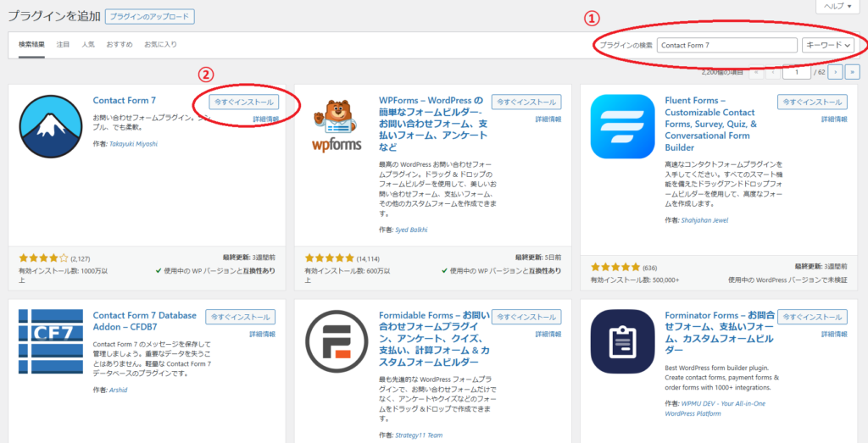Viewport: 868px width, 443px height.
Task: Click author link Syed Balkhi
Action: (411, 230)
